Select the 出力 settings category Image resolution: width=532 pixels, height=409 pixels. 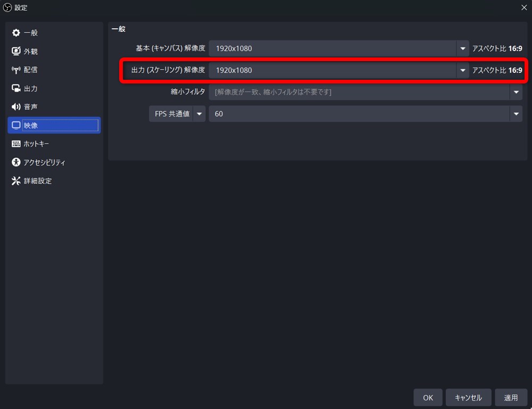point(54,88)
